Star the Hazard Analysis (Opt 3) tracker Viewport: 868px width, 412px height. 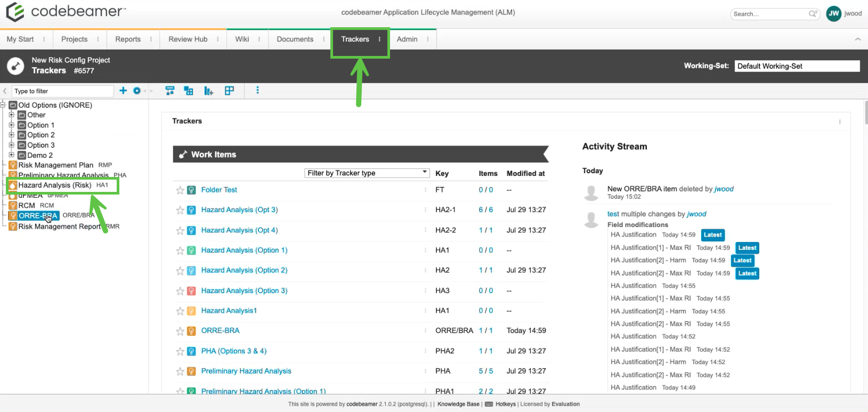click(180, 211)
